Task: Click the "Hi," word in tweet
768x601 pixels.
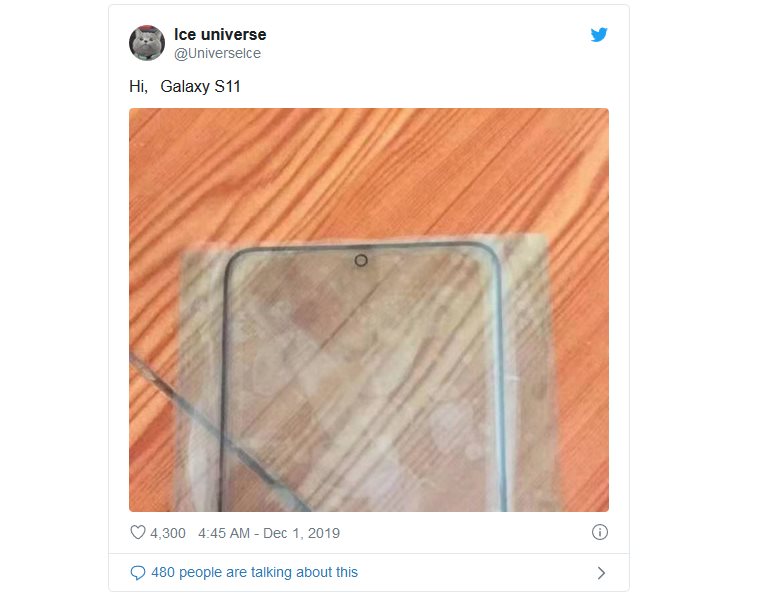Action: coord(139,87)
